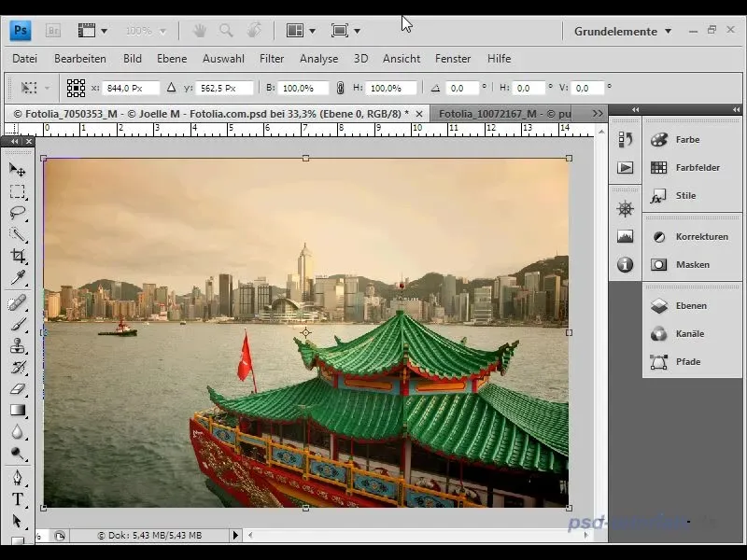Select the Brush tool

tap(18, 324)
